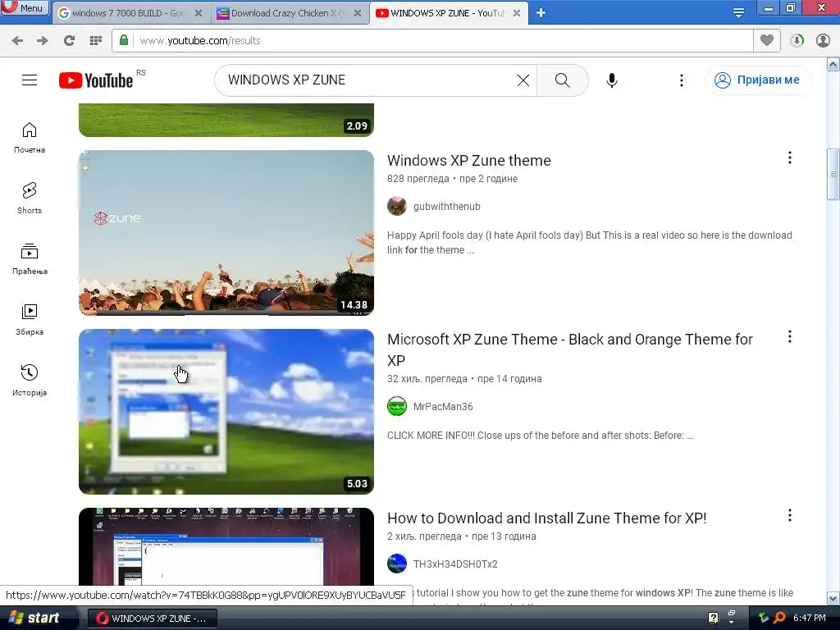The width and height of the screenshot is (840, 630).
Task: Open the MrPacMan36 channel name
Action: pyautogui.click(x=443, y=407)
